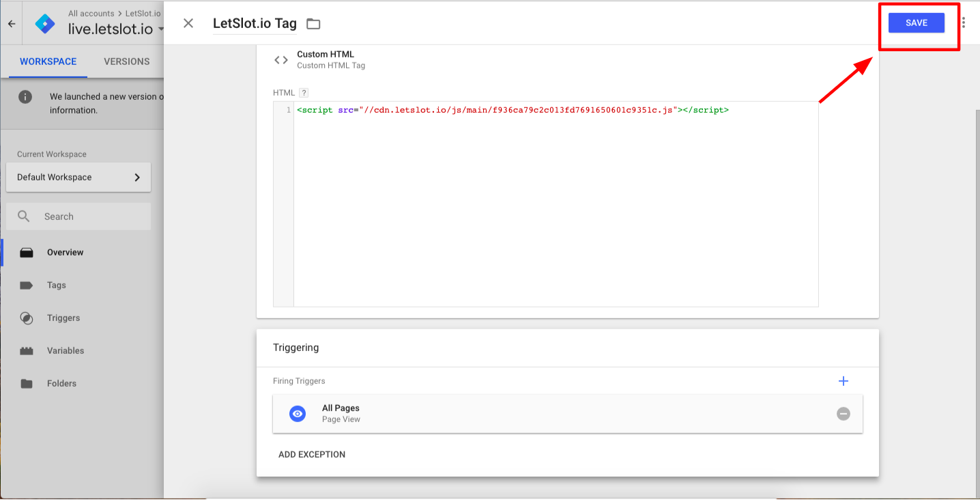Click the folder icon beside tag name
The height and width of the screenshot is (502, 980).
[313, 24]
